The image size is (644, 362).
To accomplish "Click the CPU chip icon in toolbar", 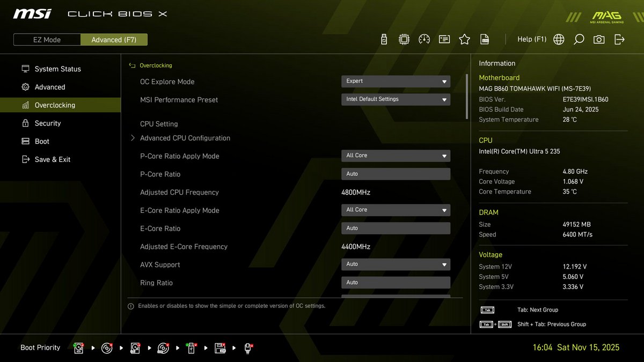I will tap(404, 39).
